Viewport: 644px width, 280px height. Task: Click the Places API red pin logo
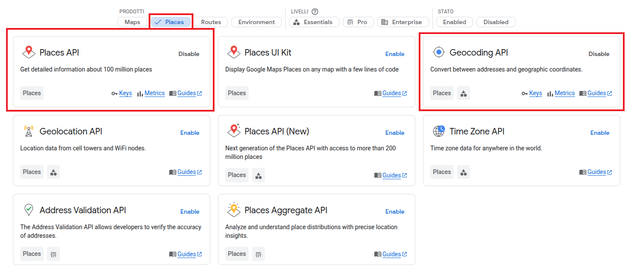pyautogui.click(x=29, y=52)
